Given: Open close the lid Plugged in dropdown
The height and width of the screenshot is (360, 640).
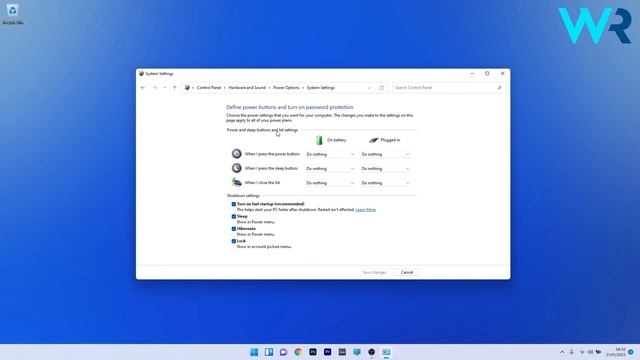Looking at the screenshot, I should 385,183.
